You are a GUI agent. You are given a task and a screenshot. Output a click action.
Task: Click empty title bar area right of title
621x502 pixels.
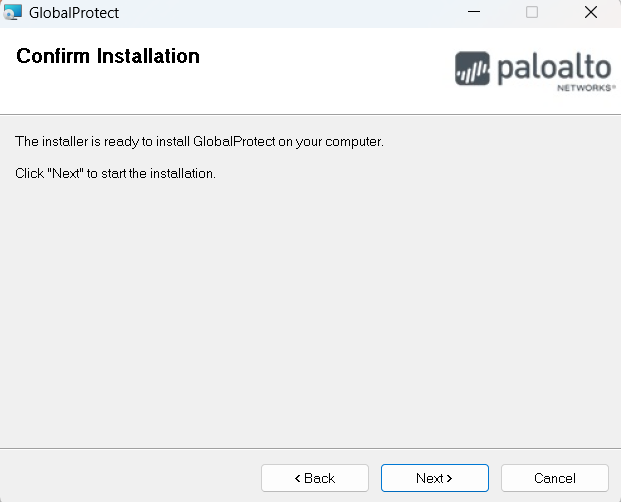pos(300,13)
